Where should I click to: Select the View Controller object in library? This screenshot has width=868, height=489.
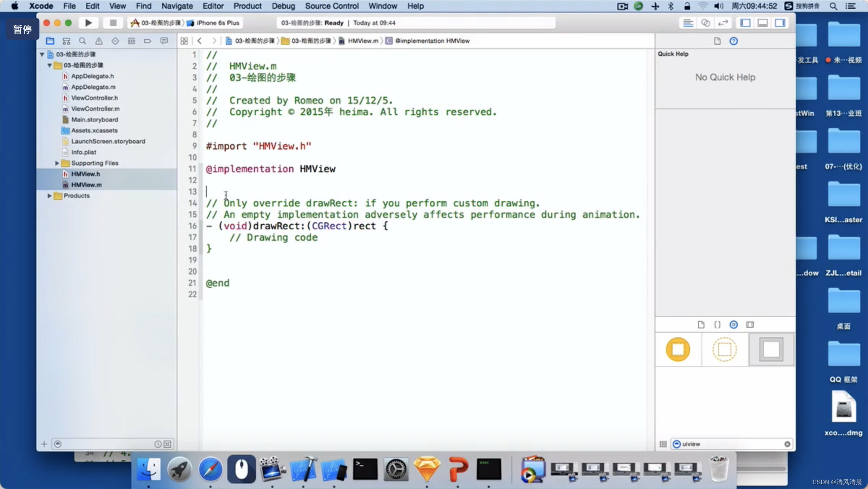[678, 349]
